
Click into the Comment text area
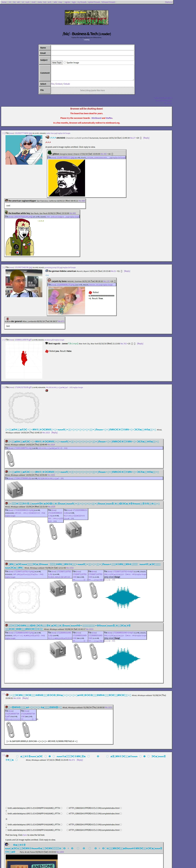click(x=92, y=72)
